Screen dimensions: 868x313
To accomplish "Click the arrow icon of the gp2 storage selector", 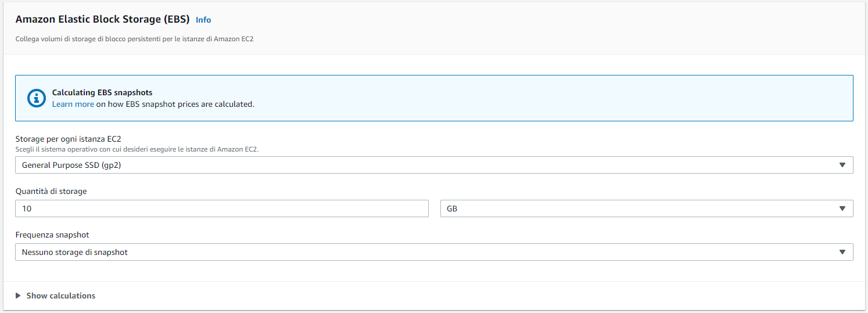I will point(842,165).
